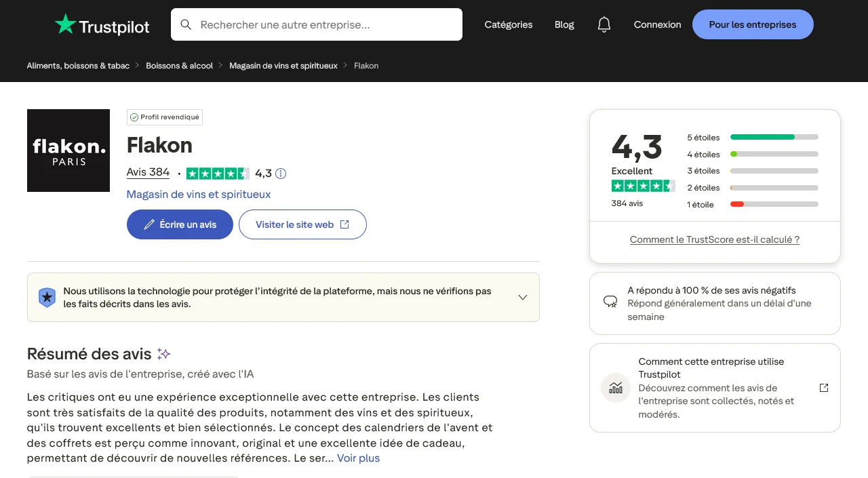Click the 1 étoile rating bar

point(774,203)
